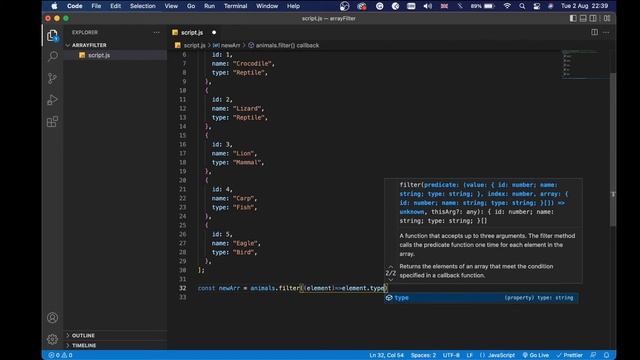This screenshot has width=640, height=360.
Task: Open Spotlight search in menu bar
Action: tap(522, 6)
